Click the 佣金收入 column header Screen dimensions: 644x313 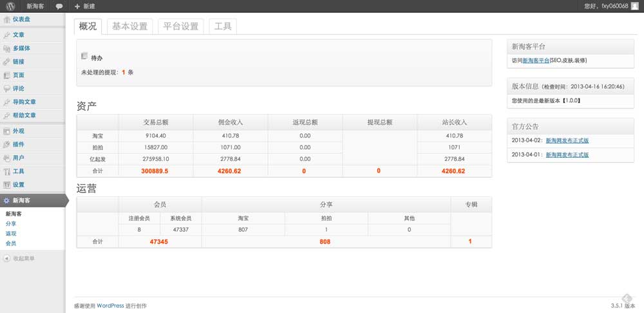pos(231,122)
